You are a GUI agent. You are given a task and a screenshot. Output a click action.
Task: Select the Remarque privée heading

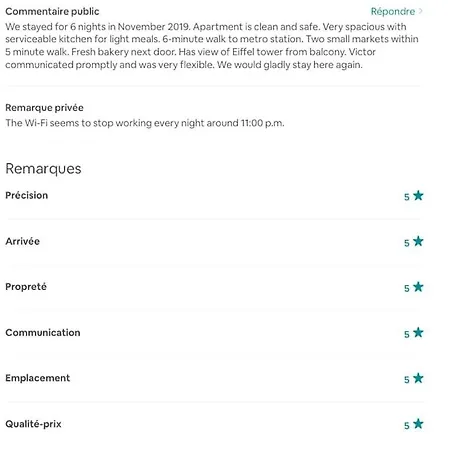(44, 108)
